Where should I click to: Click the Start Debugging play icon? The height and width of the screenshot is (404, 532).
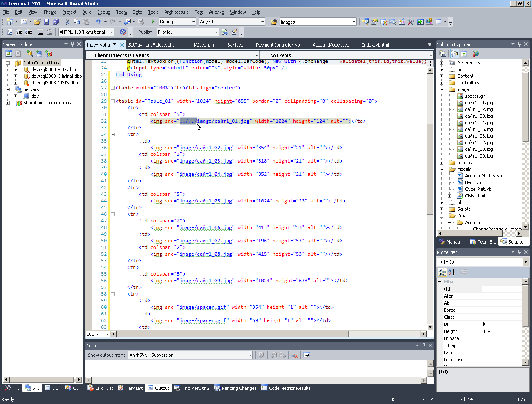153,22
